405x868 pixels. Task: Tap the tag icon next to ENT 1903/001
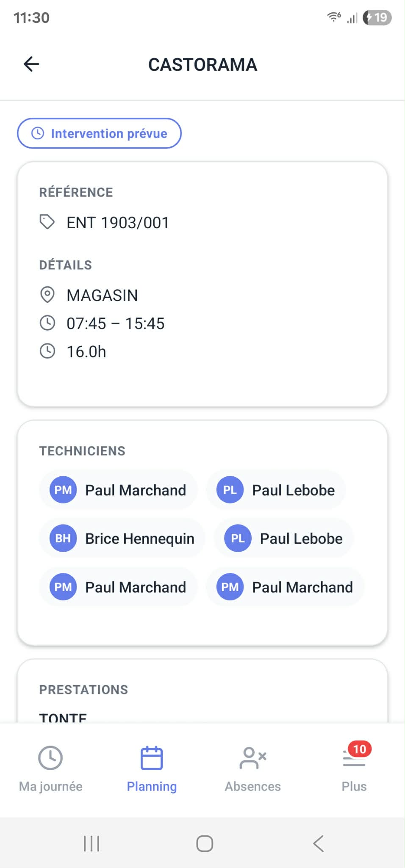(x=47, y=222)
